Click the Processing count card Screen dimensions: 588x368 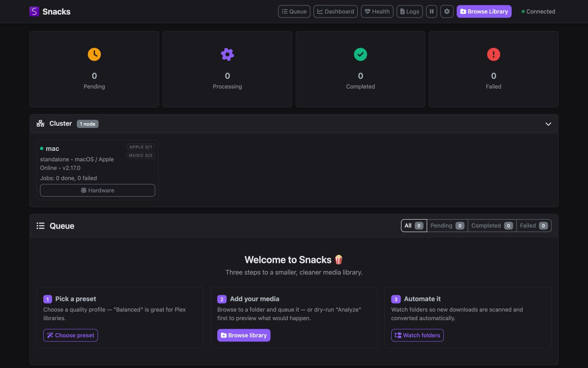[x=227, y=70]
